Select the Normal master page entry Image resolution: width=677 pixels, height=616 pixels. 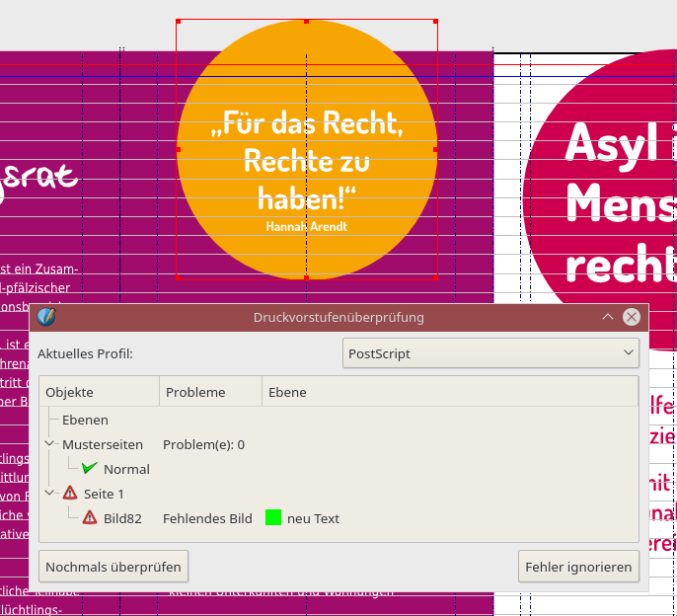click(x=126, y=469)
